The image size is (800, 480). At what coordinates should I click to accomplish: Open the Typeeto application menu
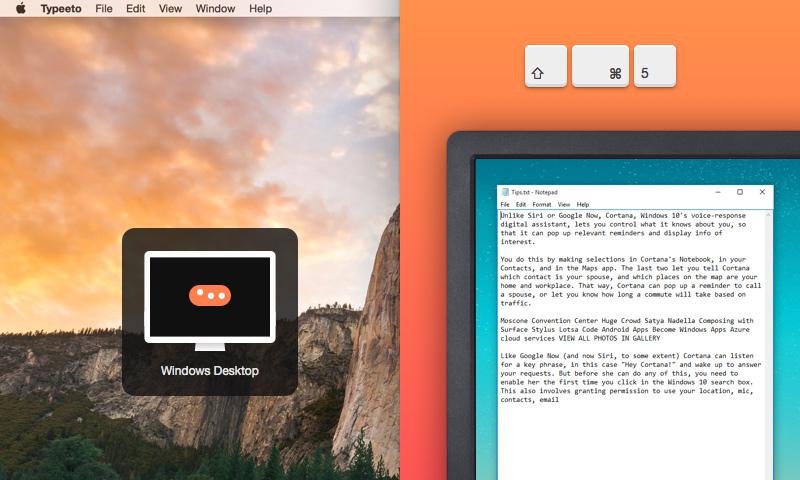tap(61, 9)
